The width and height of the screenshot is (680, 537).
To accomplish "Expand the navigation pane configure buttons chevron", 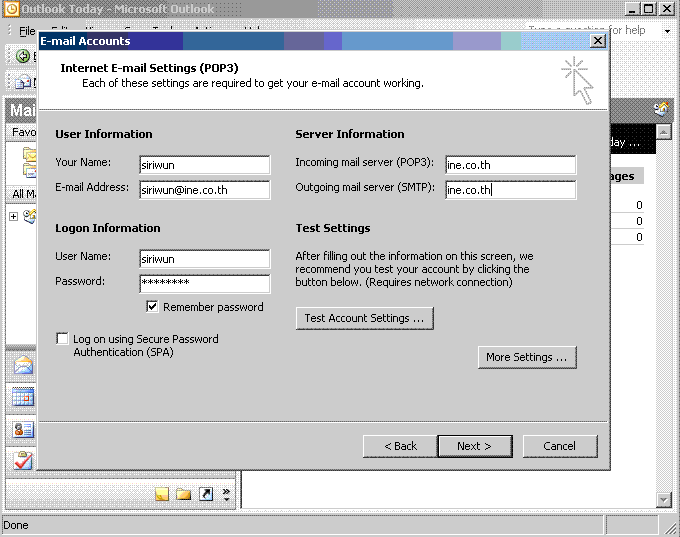I will [x=227, y=494].
